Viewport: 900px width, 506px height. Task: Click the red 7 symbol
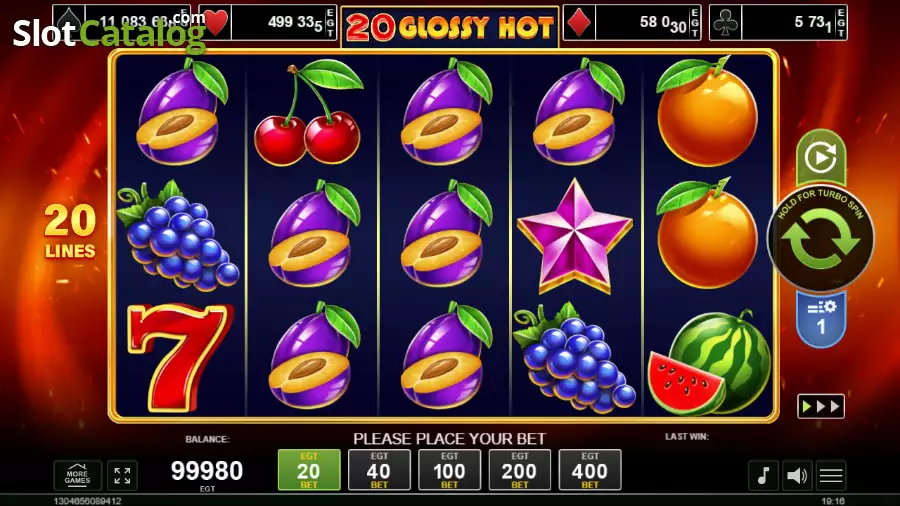pyautogui.click(x=179, y=357)
